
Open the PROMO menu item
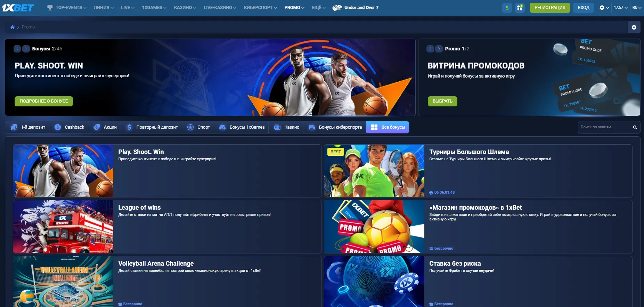coord(294,8)
